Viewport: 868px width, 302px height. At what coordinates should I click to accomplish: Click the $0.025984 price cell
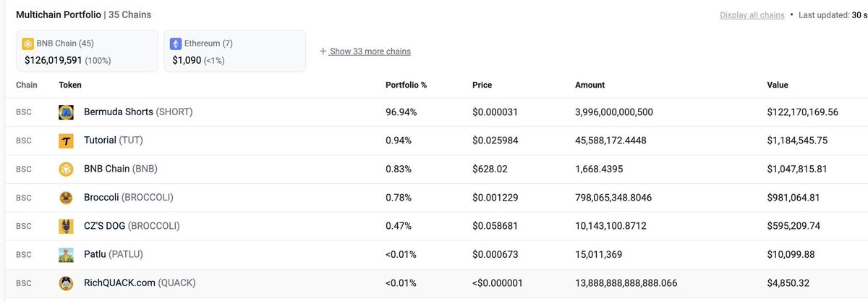point(495,140)
